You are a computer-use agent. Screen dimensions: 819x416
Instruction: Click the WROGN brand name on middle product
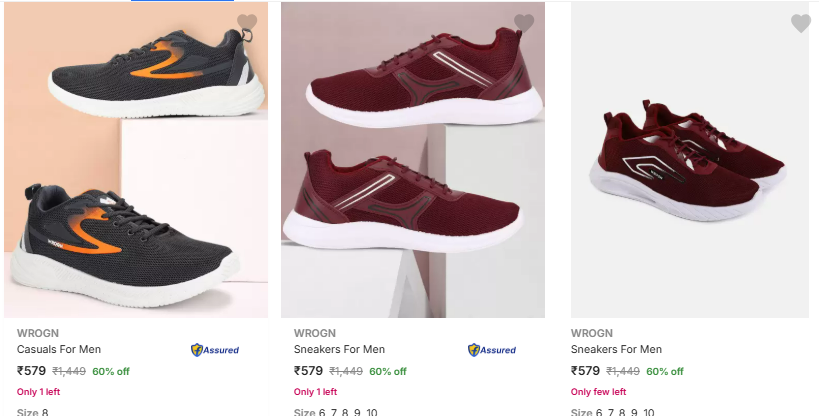pyautogui.click(x=314, y=333)
